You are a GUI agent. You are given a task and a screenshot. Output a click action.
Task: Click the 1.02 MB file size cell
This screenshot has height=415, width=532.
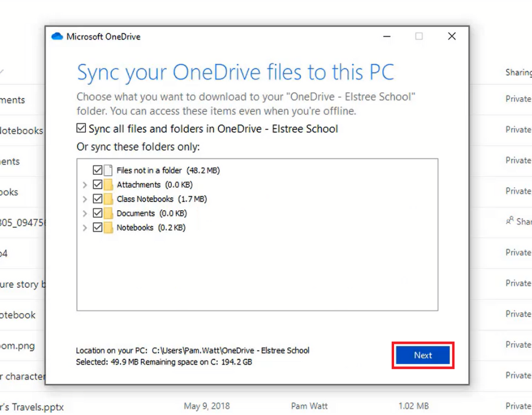pyautogui.click(x=414, y=406)
